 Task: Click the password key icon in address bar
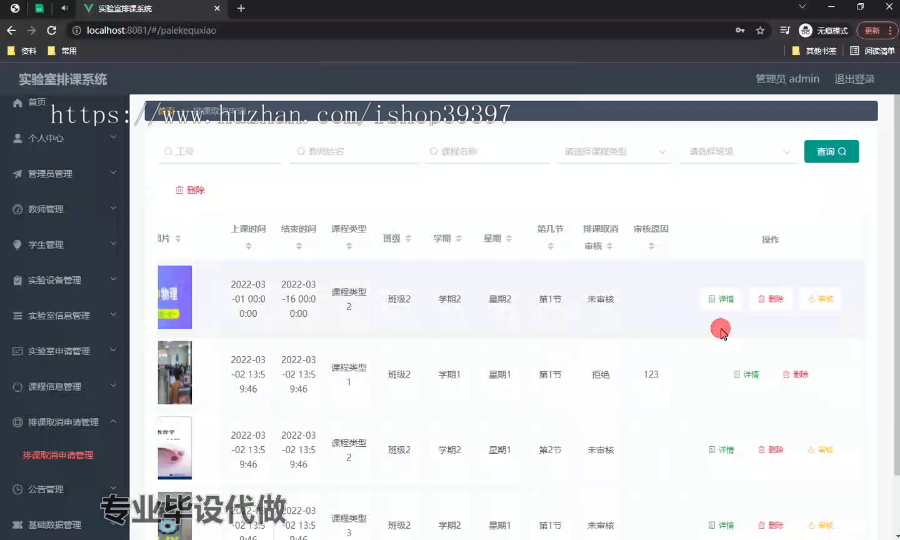(x=740, y=30)
